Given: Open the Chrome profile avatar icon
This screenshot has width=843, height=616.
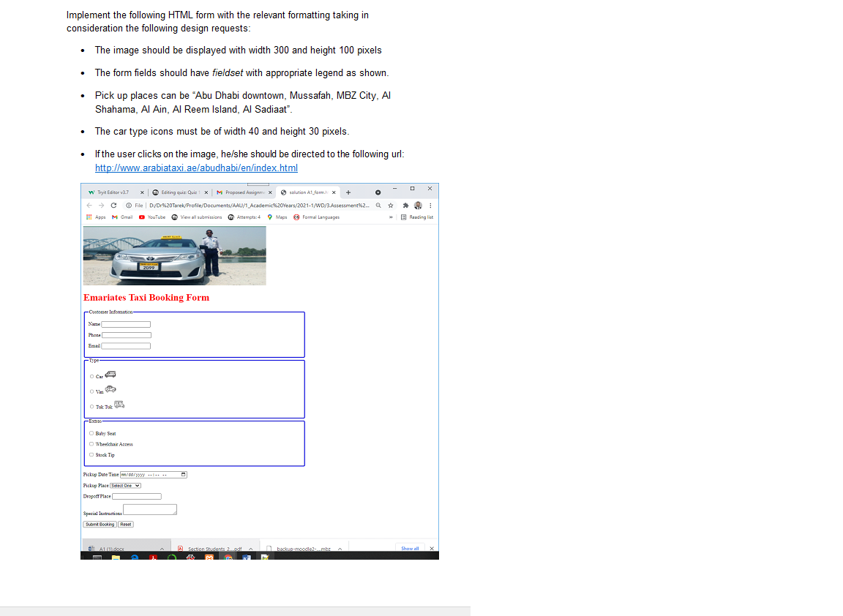Looking at the screenshot, I should (x=418, y=205).
